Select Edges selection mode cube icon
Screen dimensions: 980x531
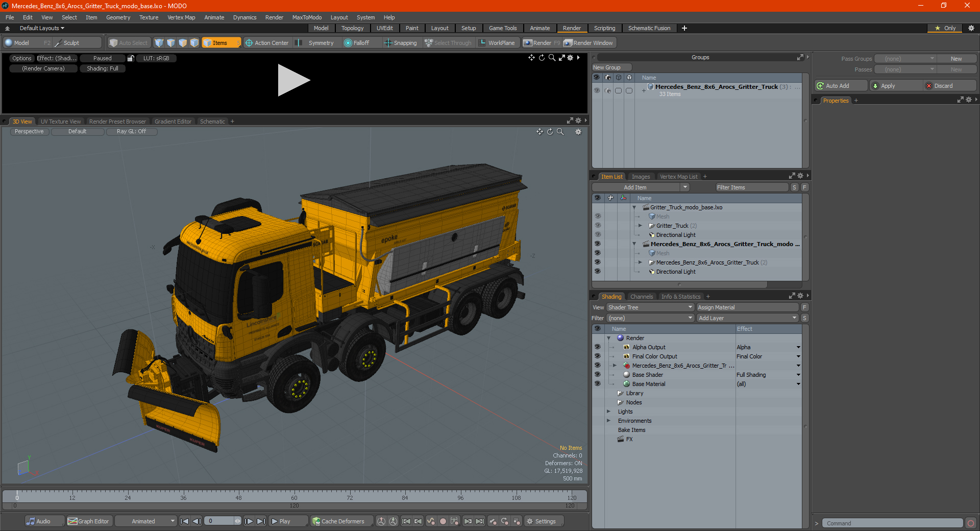coord(171,43)
